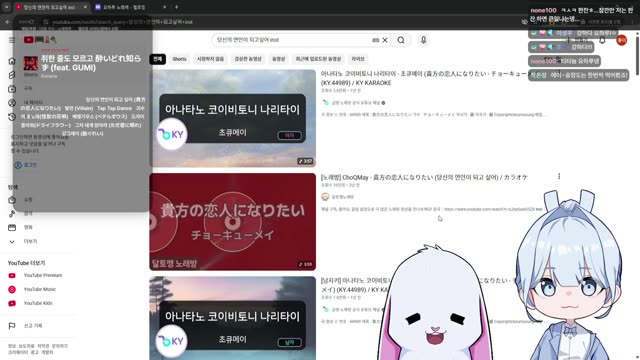
Task: Open the History clock icon in sidebar
Action: [12, 117]
